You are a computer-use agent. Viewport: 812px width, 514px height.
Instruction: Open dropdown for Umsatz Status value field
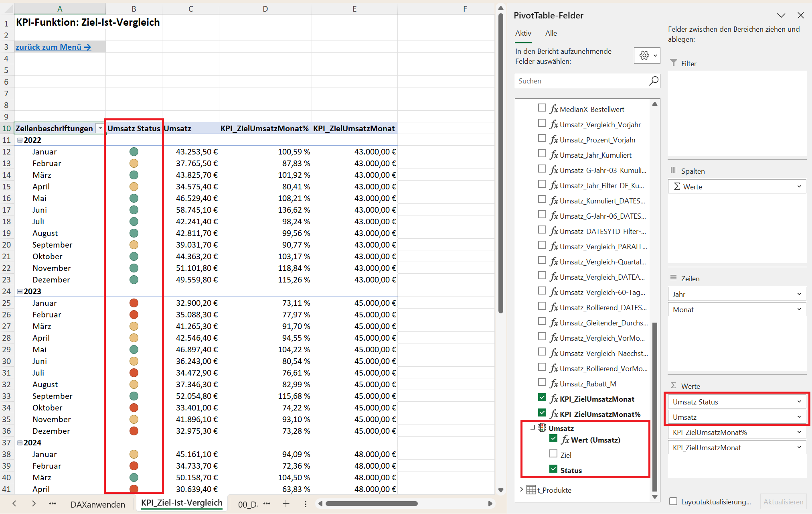point(799,402)
